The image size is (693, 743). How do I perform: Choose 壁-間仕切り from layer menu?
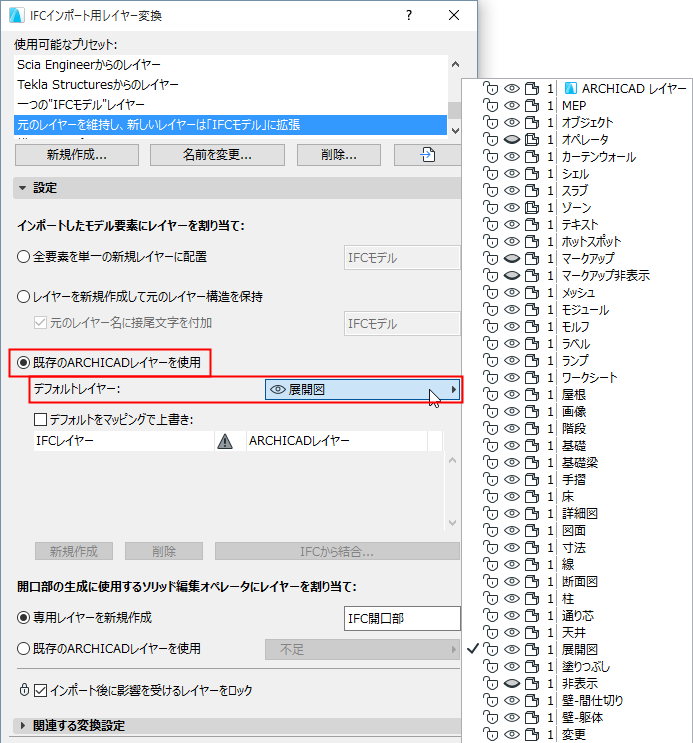point(592,701)
